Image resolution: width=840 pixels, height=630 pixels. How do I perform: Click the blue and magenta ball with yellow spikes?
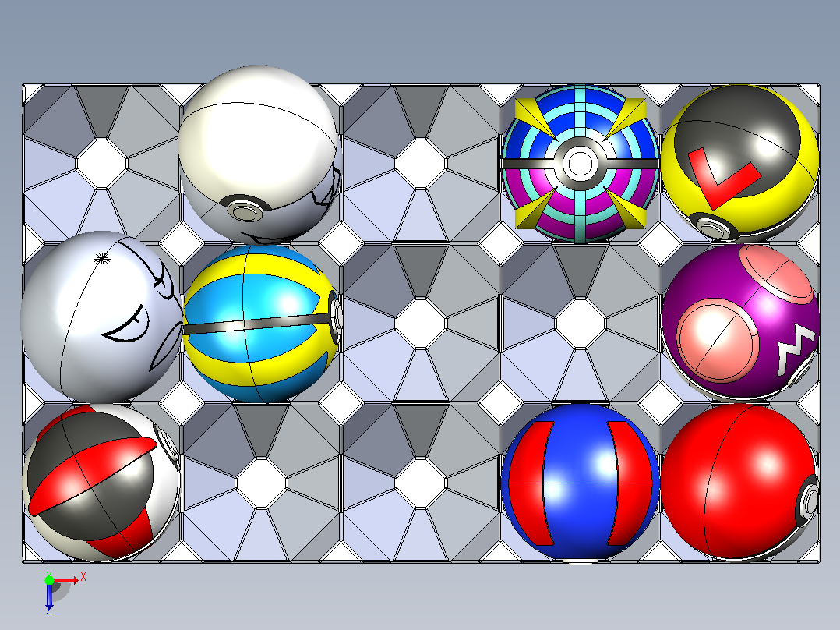[581, 164]
